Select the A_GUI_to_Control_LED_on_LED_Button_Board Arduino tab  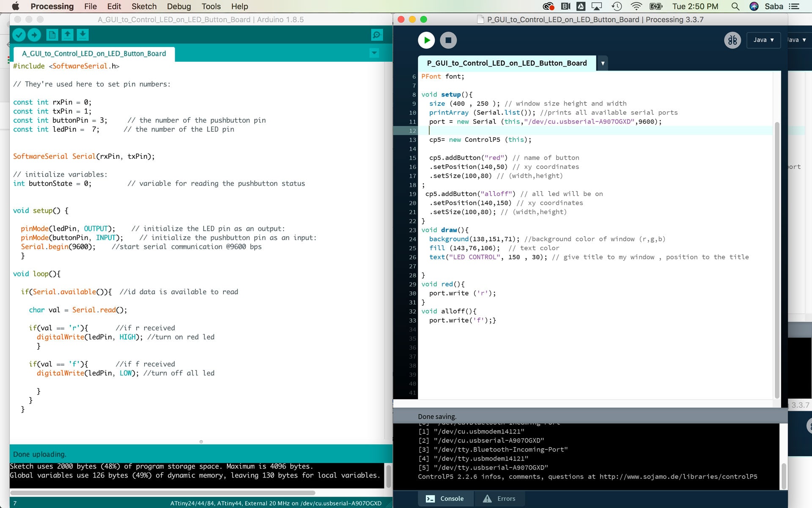(94, 54)
